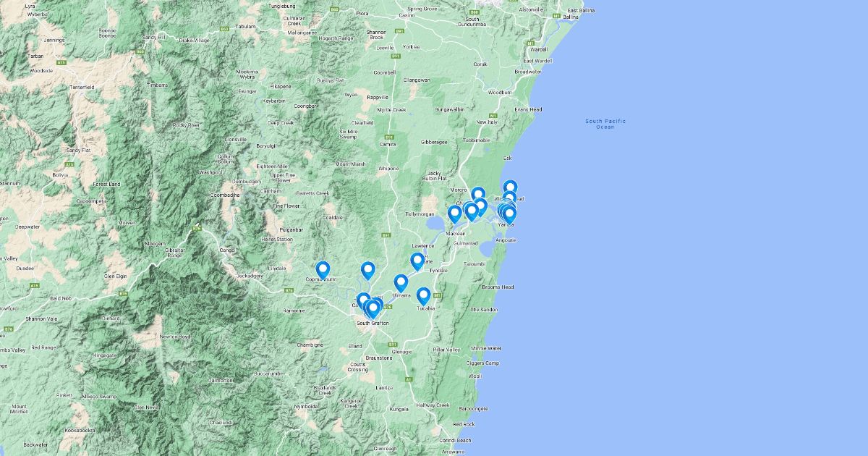Select the pin next to Mororo
The image size is (868, 456).
(477, 196)
